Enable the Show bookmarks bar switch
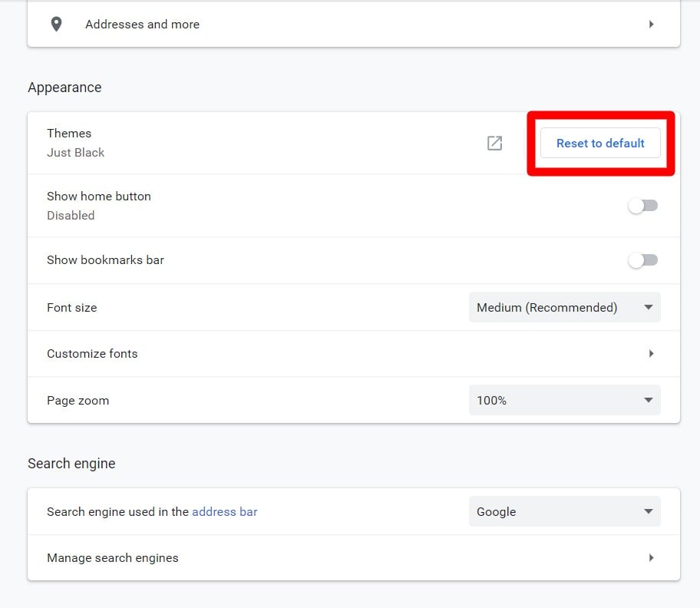The image size is (700, 608). (x=643, y=260)
